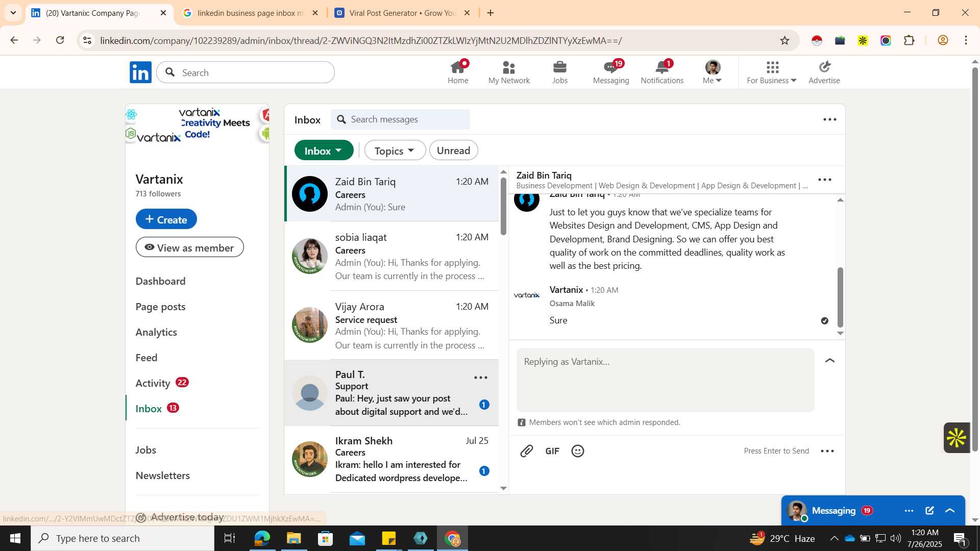Click the LinkedIn logo
980x551 pixels.
[140, 72]
